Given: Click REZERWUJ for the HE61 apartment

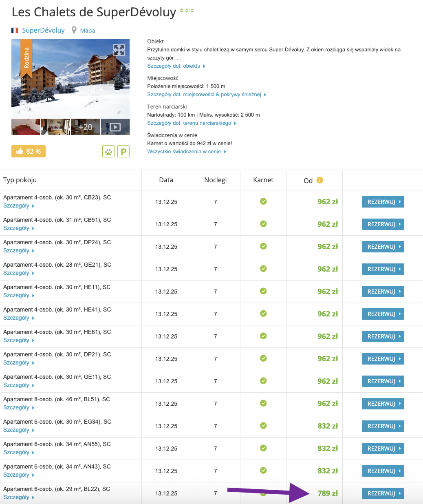Looking at the screenshot, I should click(383, 336).
